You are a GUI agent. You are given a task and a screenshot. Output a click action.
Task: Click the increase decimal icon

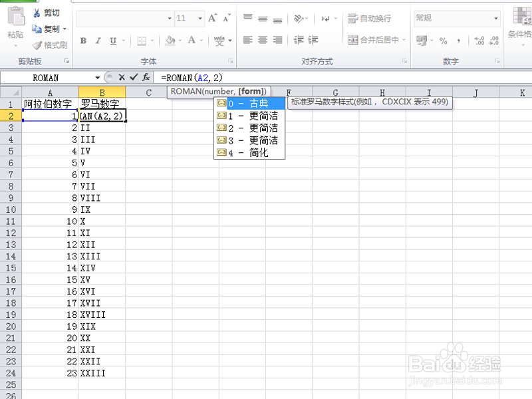click(x=479, y=41)
